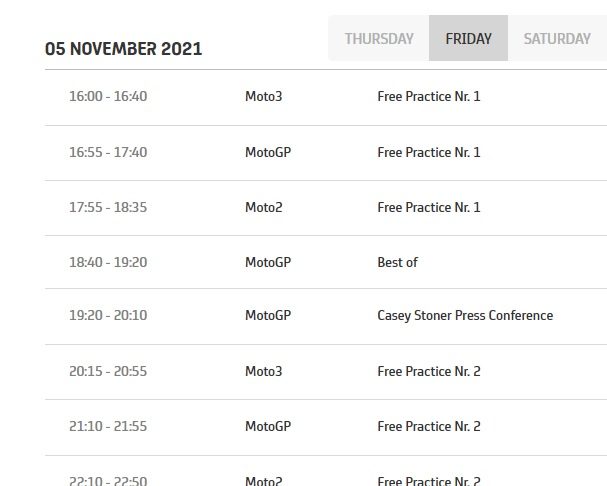Select the 21:10 - 21:55 time slot
The image size is (607, 486).
pyautogui.click(x=108, y=426)
